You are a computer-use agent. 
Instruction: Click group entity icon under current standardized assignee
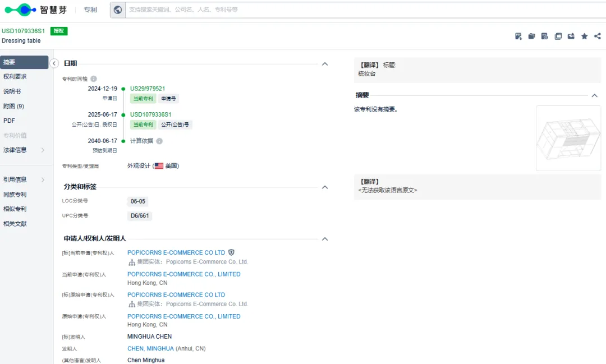pos(132,262)
